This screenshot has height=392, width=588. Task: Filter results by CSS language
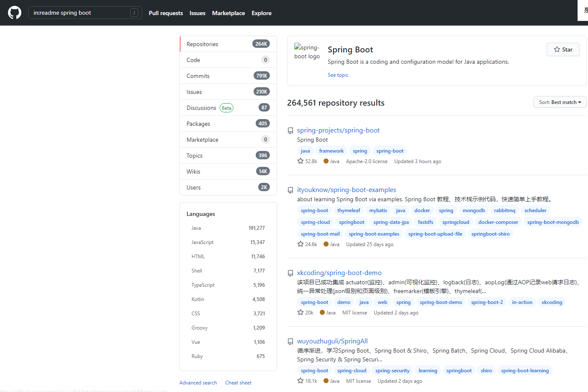228,314
